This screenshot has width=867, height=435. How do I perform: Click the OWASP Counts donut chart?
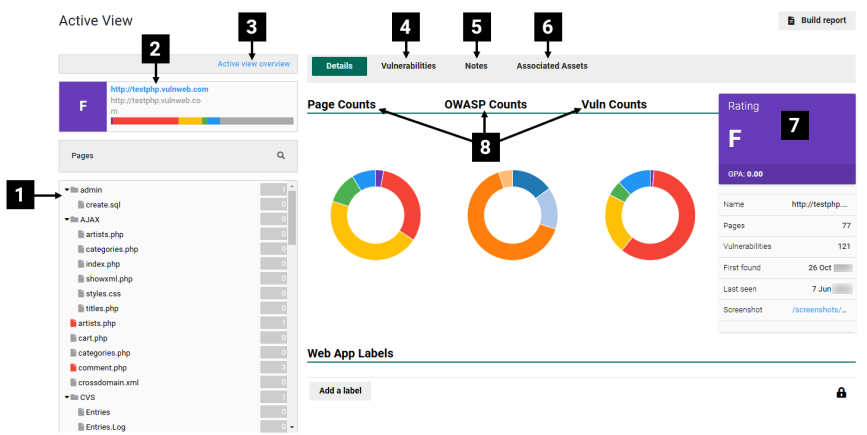click(x=513, y=215)
